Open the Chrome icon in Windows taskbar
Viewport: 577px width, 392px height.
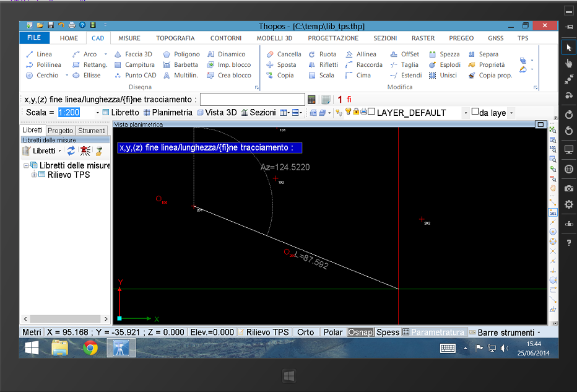tap(90, 348)
